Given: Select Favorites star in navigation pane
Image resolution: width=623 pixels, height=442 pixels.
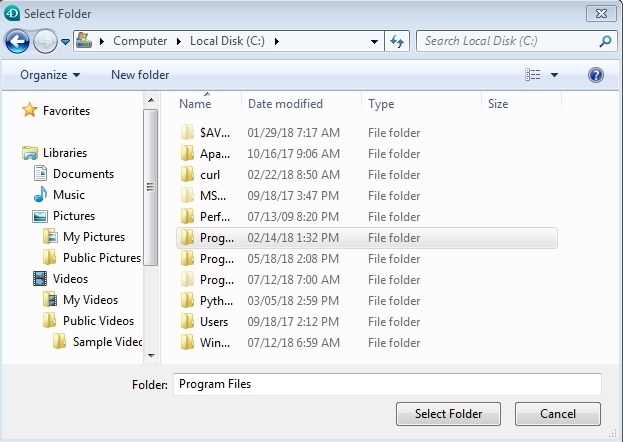Looking at the screenshot, I should (30, 111).
